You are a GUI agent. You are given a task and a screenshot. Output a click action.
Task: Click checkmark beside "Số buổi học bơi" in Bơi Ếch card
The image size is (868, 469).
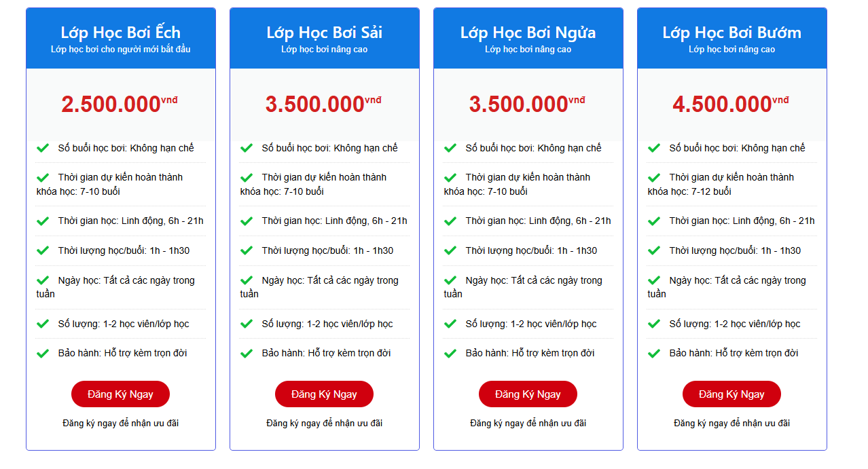tap(43, 148)
